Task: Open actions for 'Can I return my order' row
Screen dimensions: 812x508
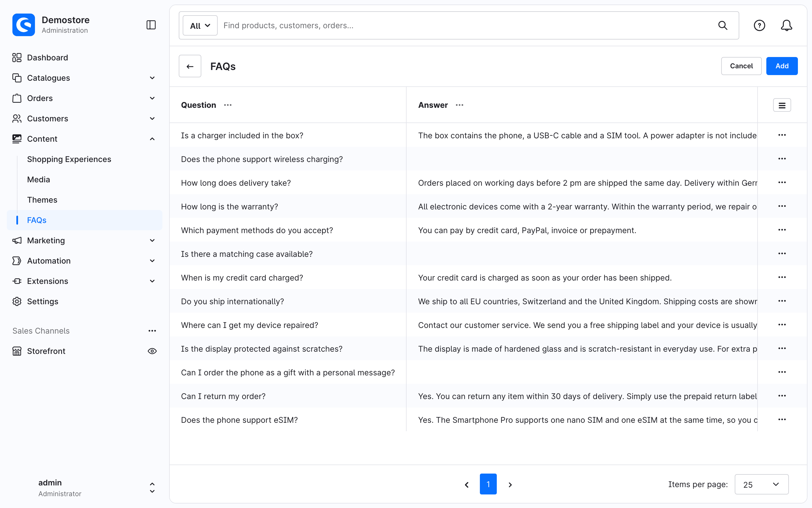Action: coord(782,396)
